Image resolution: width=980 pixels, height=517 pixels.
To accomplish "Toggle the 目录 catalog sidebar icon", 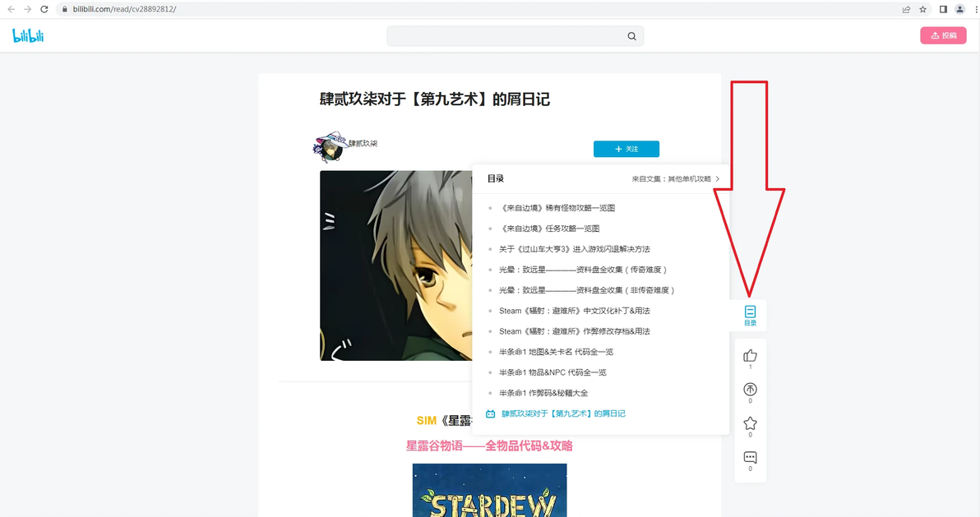I will click(750, 316).
